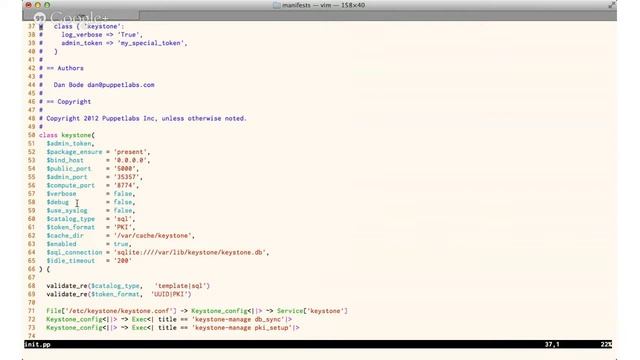Click the window title 'manifests — vim — 158×40'
Image resolution: width=640 pixels, height=360 pixels.
click(323, 5)
